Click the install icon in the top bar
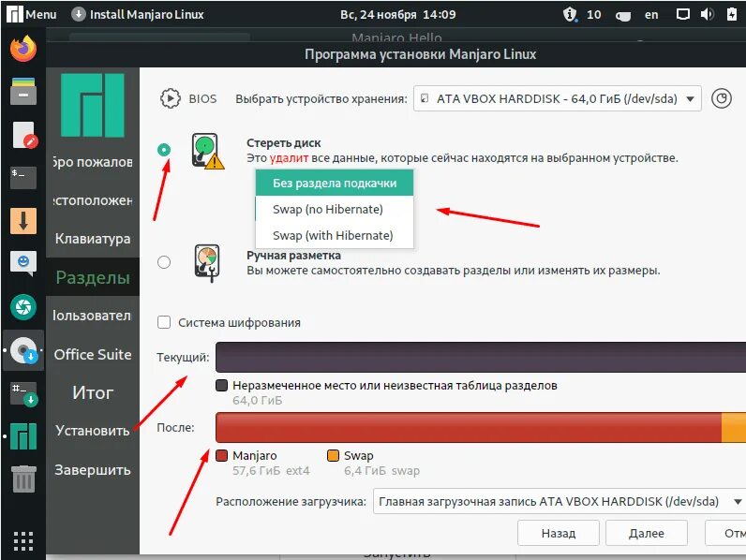The height and width of the screenshot is (560, 746). [x=78, y=14]
